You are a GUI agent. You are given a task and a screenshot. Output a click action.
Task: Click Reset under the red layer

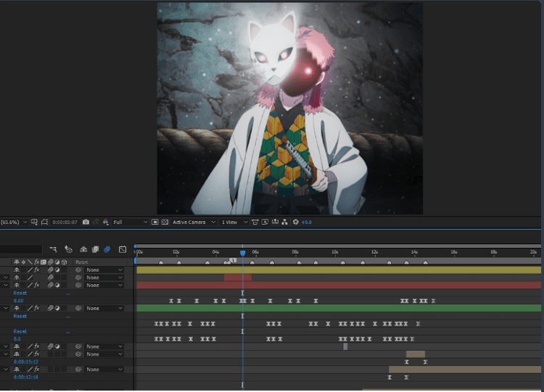click(x=20, y=293)
